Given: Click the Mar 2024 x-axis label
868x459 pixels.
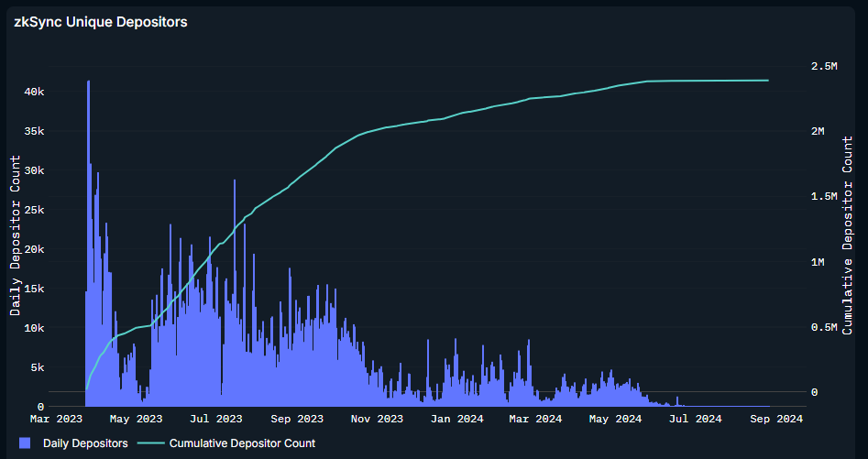Looking at the screenshot, I should [536, 420].
